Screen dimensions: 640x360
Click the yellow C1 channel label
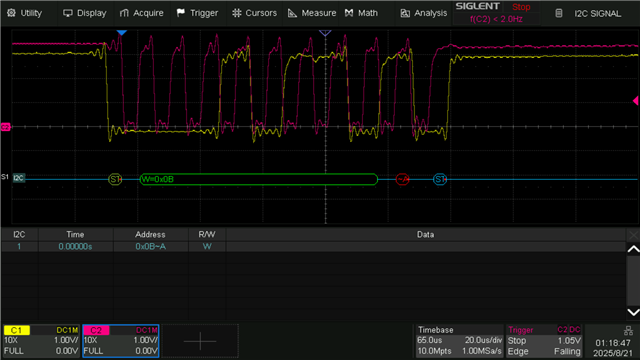(16, 330)
